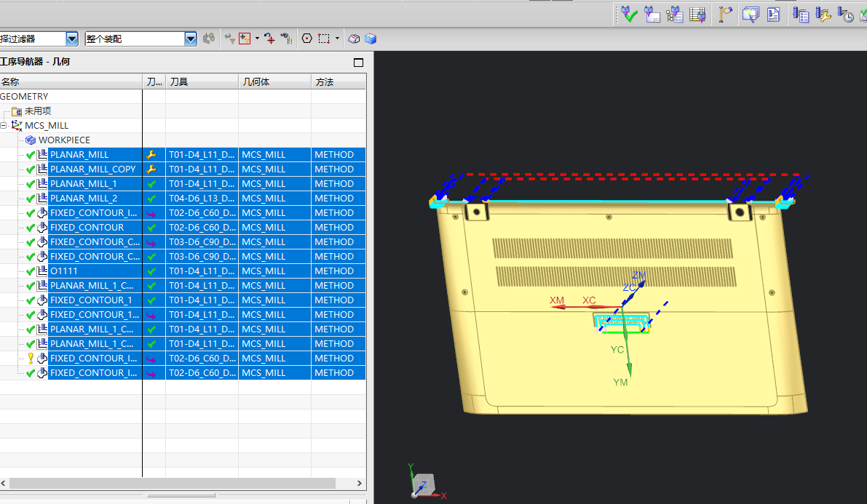Click the reset filters funnel icon
The height and width of the screenshot is (504, 867).
click(229, 38)
